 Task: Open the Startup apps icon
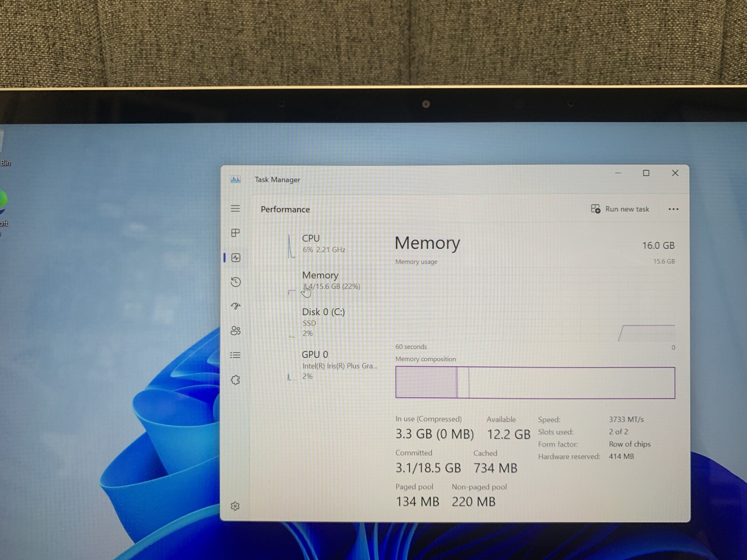point(236,306)
